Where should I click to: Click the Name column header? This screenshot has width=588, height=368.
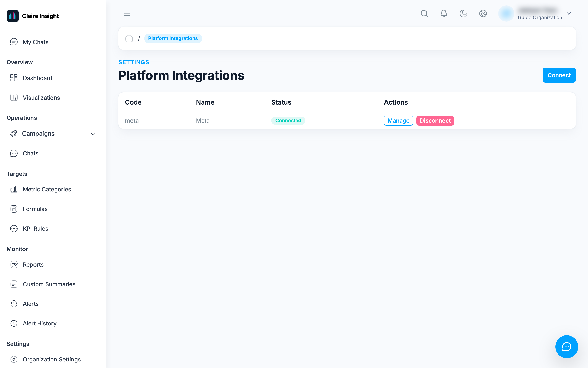205,102
